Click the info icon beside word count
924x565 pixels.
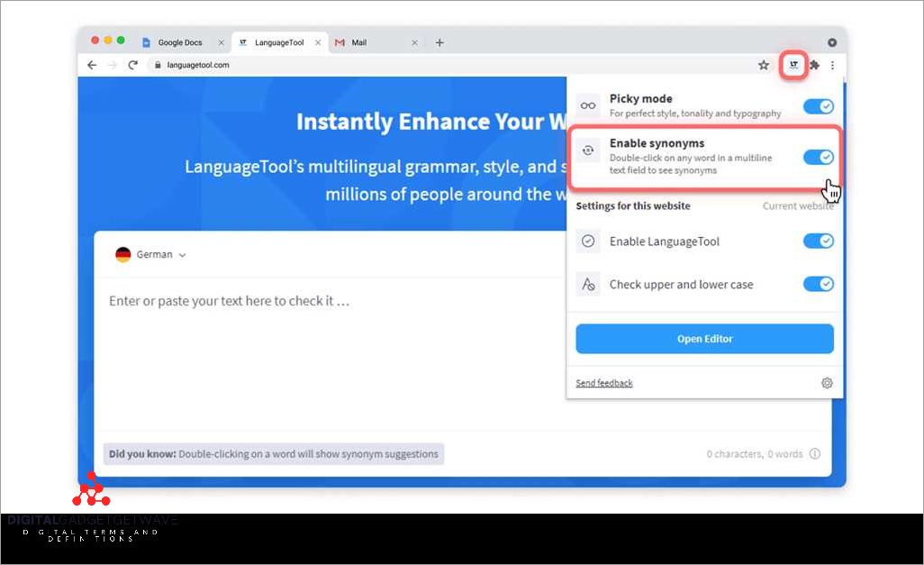click(x=815, y=454)
